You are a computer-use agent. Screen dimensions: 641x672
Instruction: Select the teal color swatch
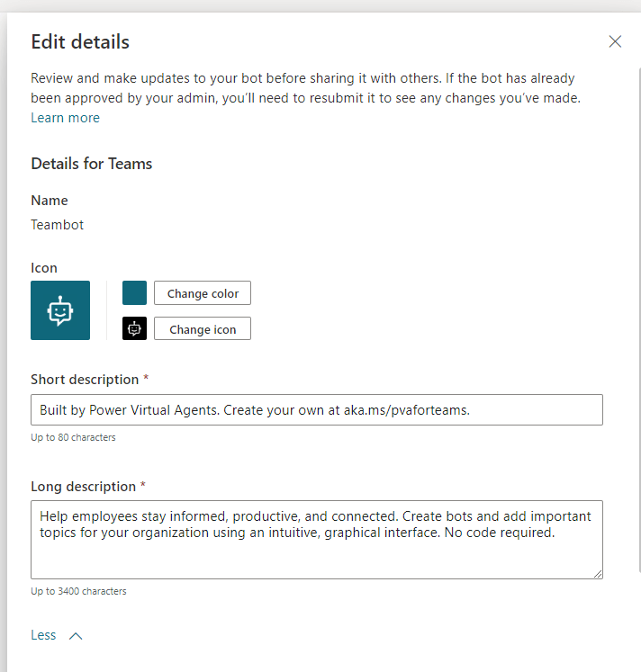(134, 293)
